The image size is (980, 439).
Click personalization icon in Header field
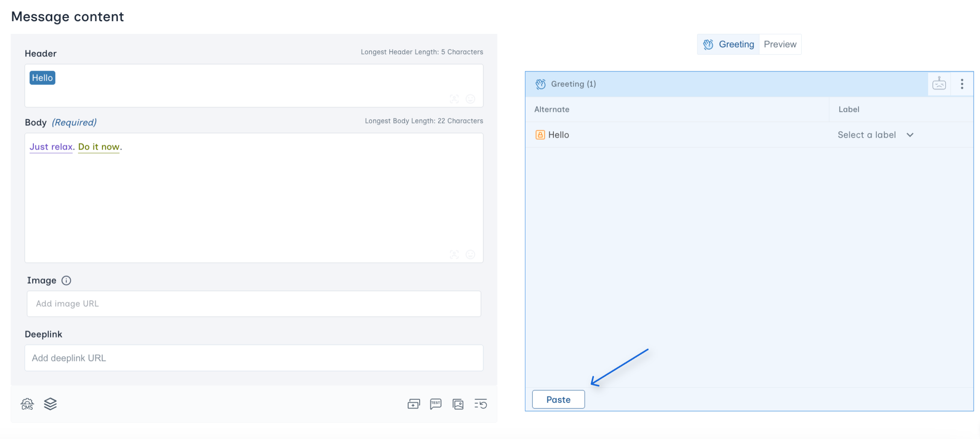454,99
